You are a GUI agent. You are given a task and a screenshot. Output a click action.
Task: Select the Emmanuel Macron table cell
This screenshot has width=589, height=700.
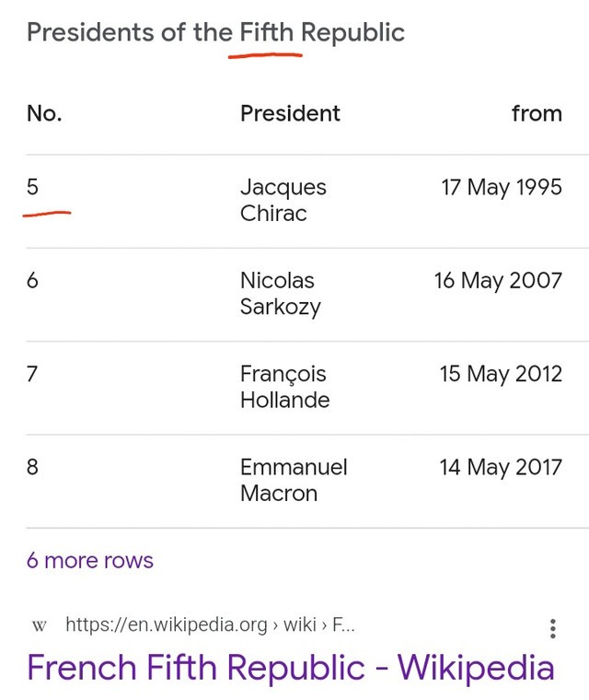pos(294,480)
